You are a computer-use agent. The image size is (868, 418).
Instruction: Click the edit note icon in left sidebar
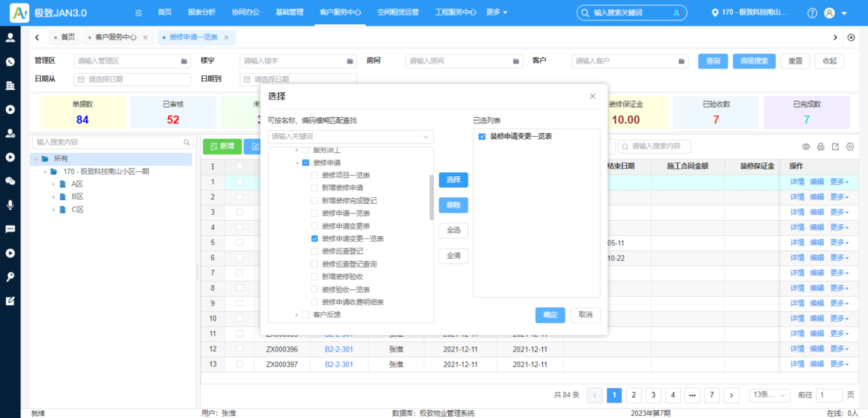click(x=10, y=301)
